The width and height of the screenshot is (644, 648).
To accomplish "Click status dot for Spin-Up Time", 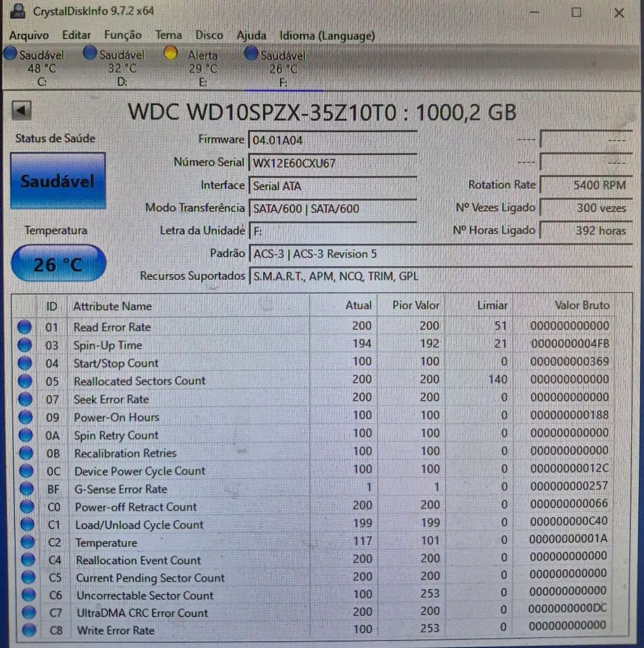I will pyautogui.click(x=24, y=345).
